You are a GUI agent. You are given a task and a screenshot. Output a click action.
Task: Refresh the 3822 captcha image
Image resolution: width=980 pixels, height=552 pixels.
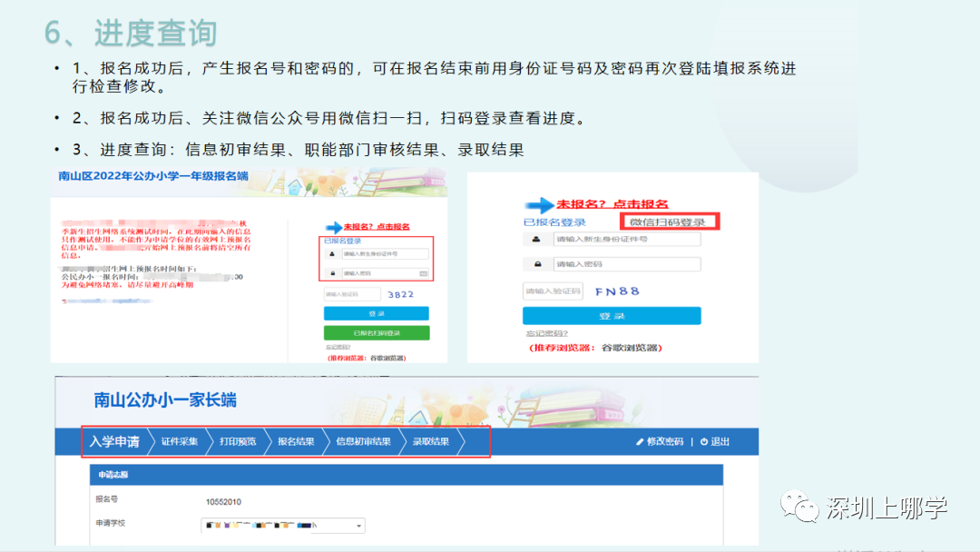[x=401, y=294]
